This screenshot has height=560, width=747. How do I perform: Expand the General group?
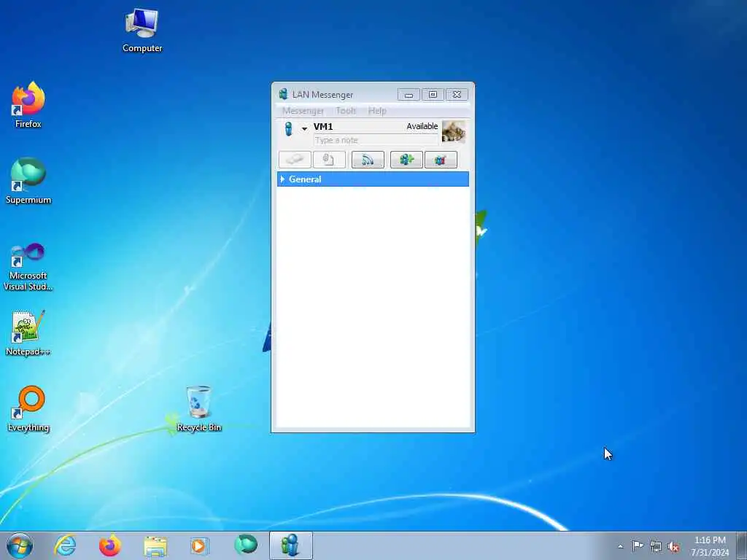click(x=282, y=179)
